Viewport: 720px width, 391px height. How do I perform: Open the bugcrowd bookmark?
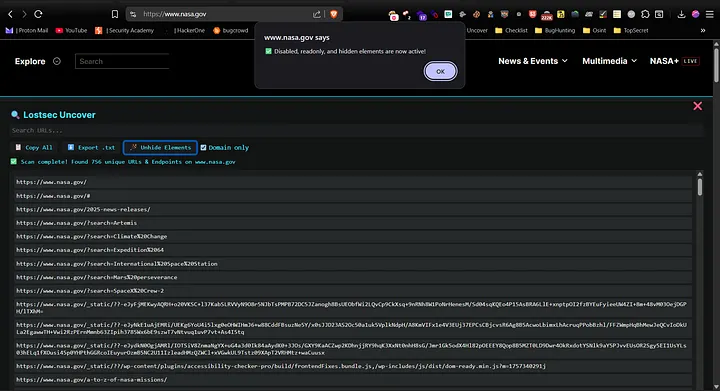[231, 30]
